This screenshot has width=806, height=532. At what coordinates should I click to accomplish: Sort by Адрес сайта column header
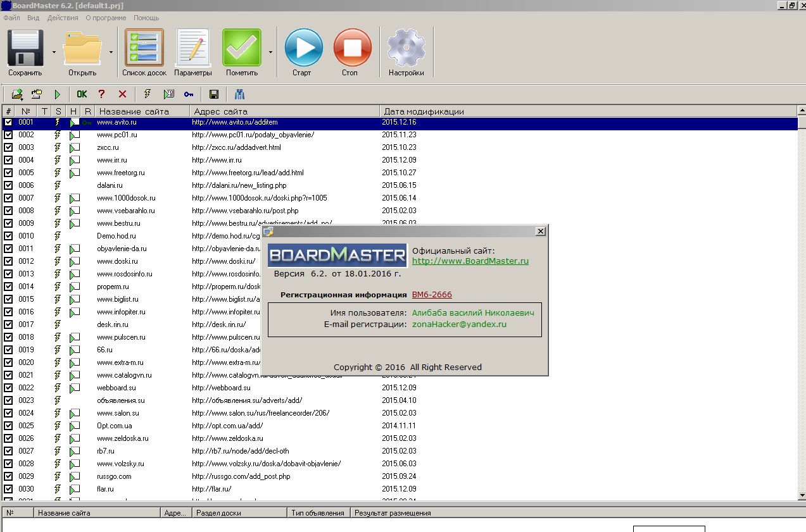(285, 111)
